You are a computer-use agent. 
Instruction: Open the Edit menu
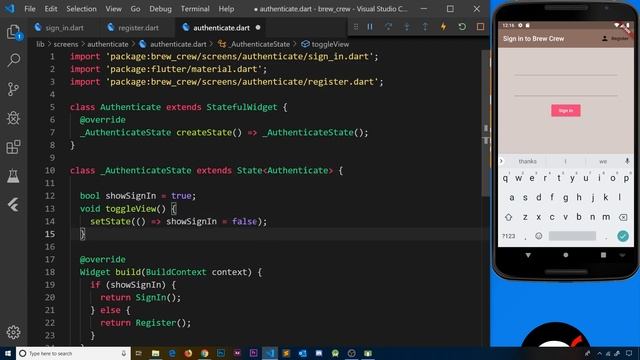tap(51, 9)
